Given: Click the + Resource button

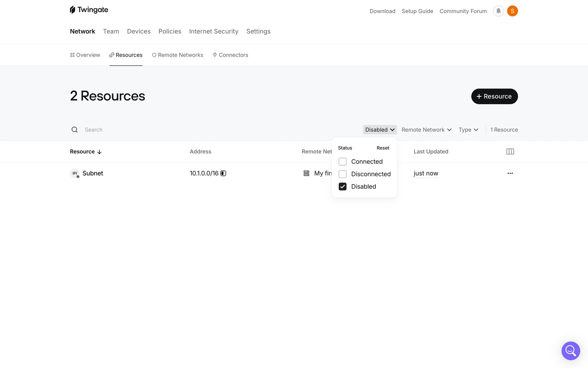Looking at the screenshot, I should point(494,96).
